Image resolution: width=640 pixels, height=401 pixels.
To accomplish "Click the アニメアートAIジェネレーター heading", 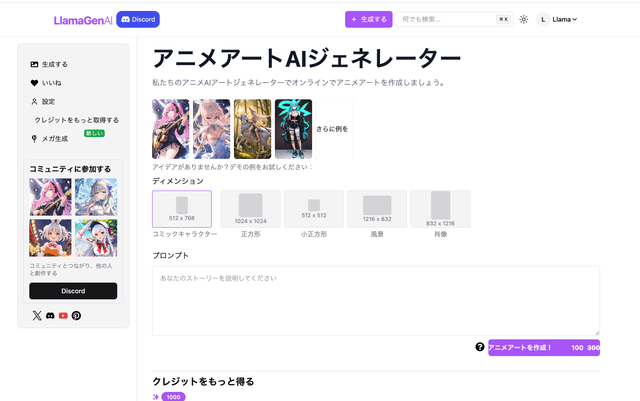I will [307, 58].
